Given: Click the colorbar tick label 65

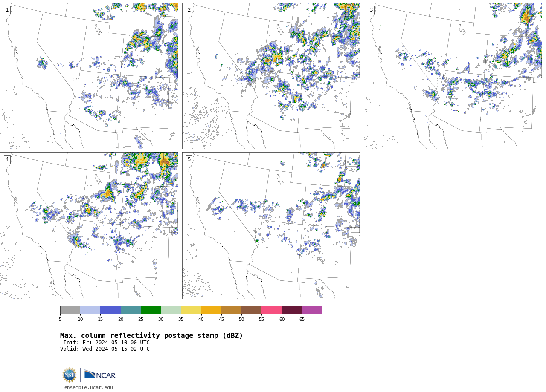Looking at the screenshot, I should (302, 320).
